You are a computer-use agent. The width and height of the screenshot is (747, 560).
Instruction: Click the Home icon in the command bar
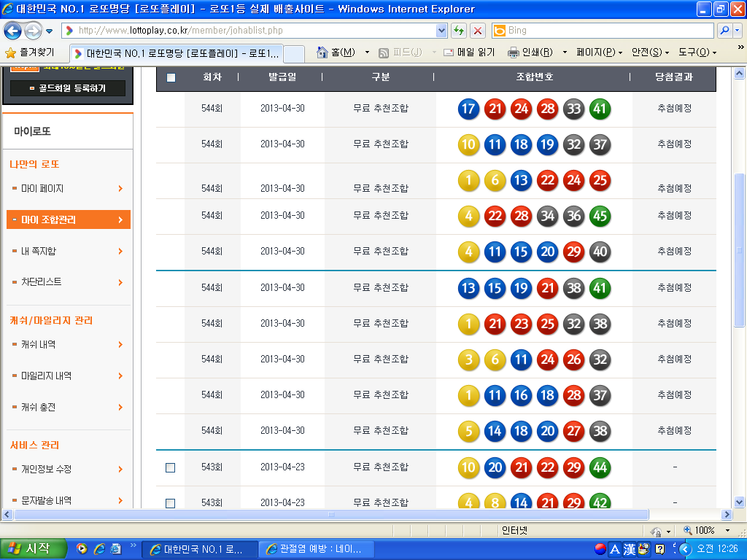[x=322, y=52]
